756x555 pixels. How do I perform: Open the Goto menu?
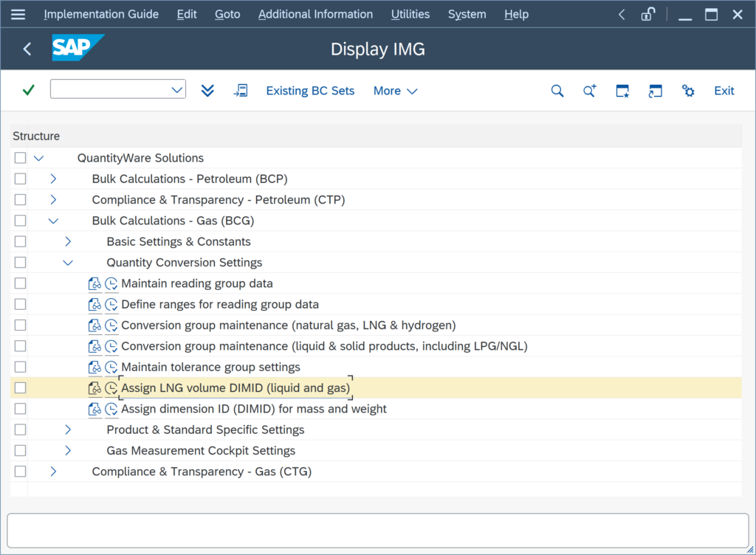point(227,15)
